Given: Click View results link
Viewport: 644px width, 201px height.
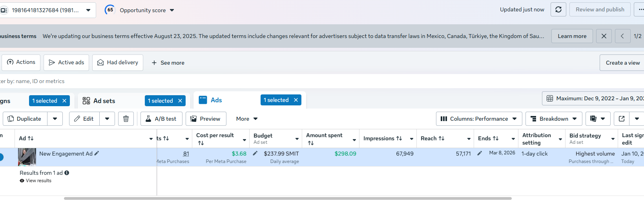Looking at the screenshot, I should (38, 181).
